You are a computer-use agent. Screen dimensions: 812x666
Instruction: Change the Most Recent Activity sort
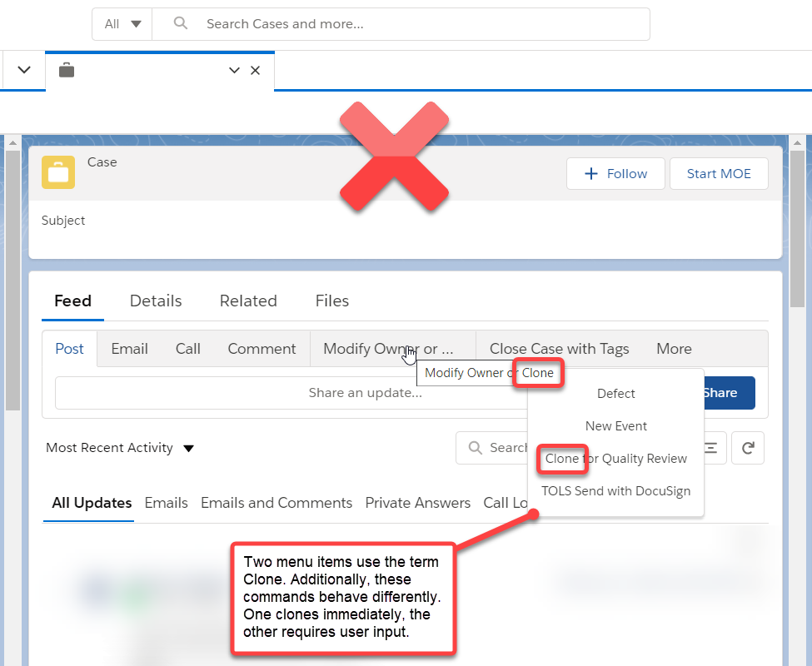coord(120,448)
